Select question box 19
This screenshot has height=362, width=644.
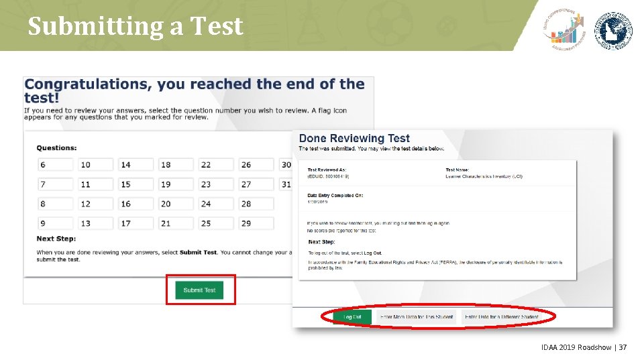[x=176, y=184]
